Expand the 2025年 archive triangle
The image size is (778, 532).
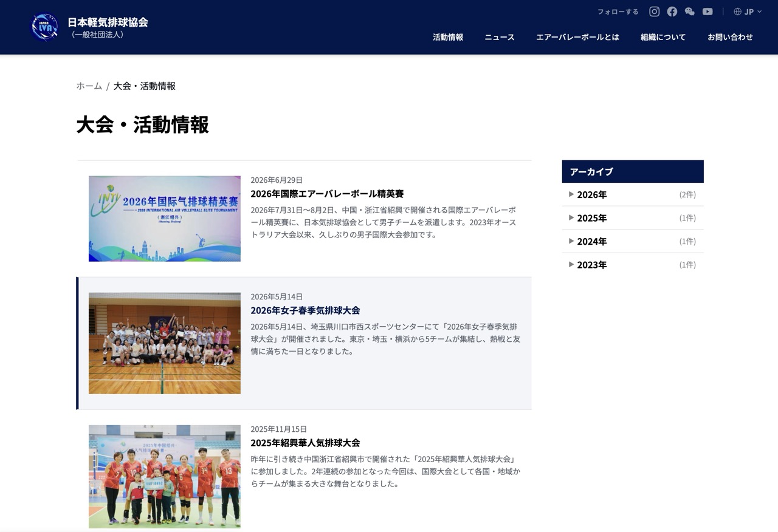tap(571, 217)
